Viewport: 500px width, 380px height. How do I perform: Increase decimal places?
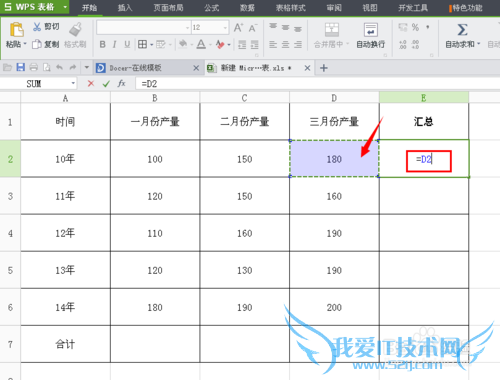tap(403, 44)
